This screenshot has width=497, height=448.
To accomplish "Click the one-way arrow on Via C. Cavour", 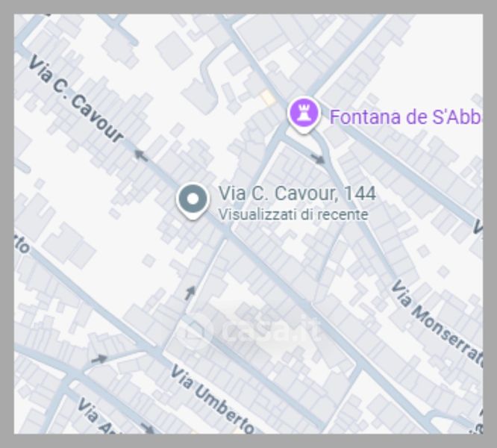I will 141,155.
